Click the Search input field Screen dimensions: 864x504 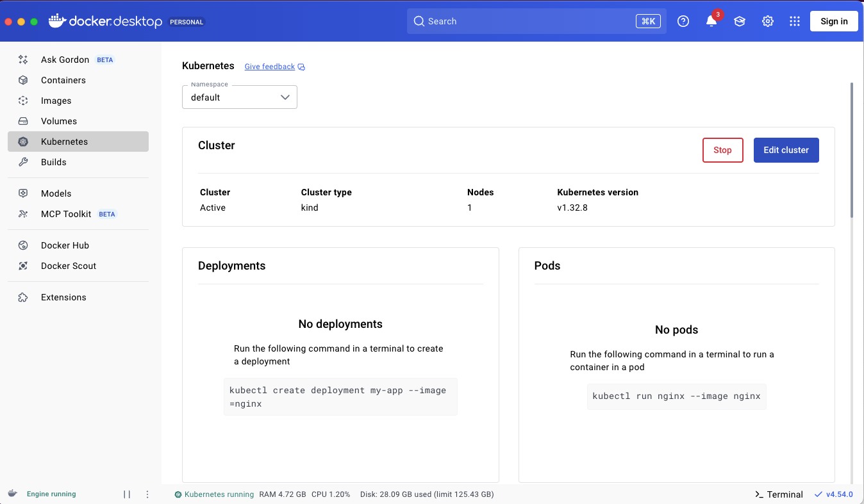coord(536,21)
